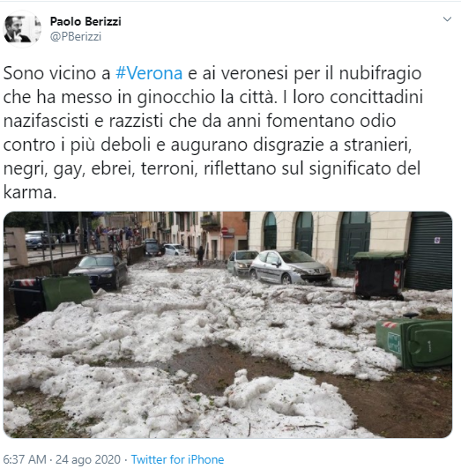Viewport: 461px width, 476px height.
Task: Click the black dumpster near shutter
Action: 379,275
